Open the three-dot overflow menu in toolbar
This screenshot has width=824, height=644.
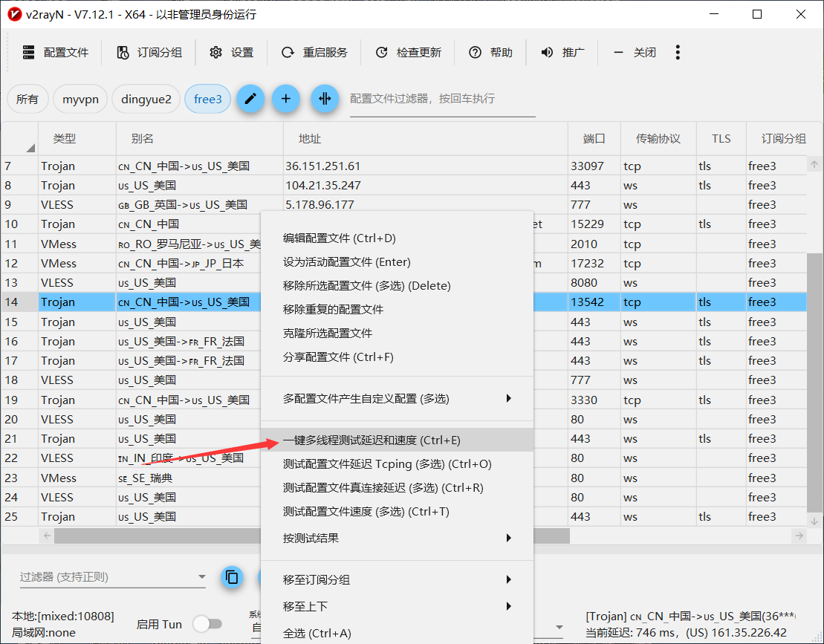[678, 53]
